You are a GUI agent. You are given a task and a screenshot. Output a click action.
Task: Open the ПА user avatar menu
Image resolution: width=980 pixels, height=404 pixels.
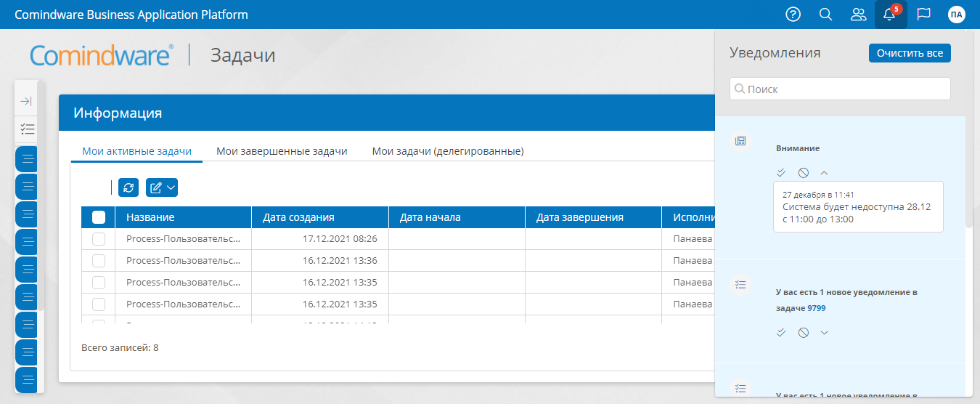coord(957,15)
